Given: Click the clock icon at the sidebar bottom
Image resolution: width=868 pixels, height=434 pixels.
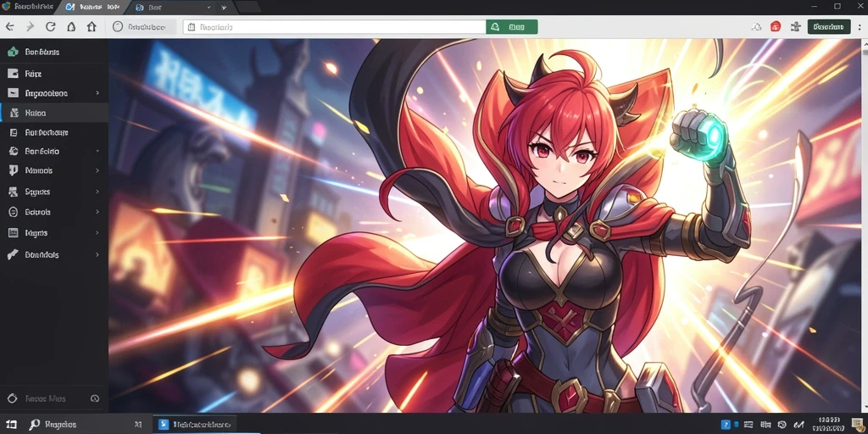Looking at the screenshot, I should [94, 398].
